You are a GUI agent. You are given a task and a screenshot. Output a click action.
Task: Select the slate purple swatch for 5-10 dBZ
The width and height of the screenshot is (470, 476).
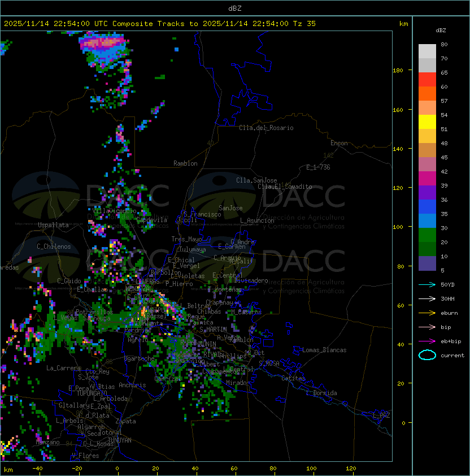point(427,263)
